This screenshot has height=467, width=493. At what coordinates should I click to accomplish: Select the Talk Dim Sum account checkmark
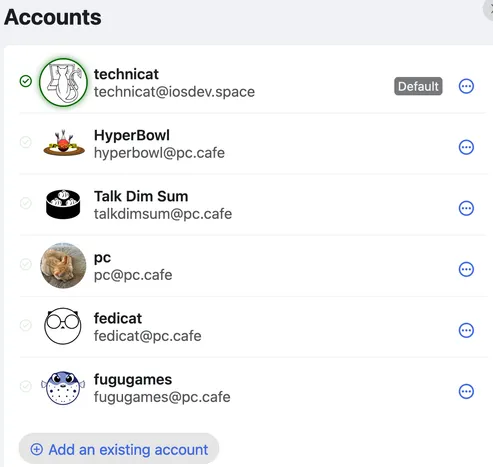tap(26, 203)
